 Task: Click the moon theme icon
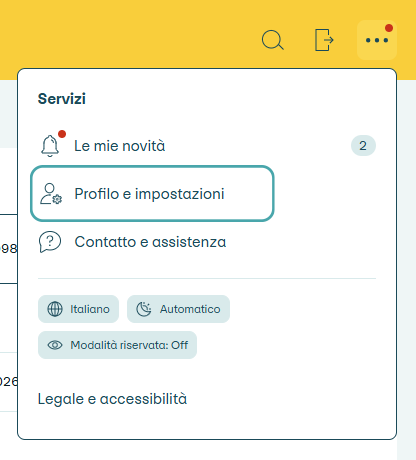[144, 309]
